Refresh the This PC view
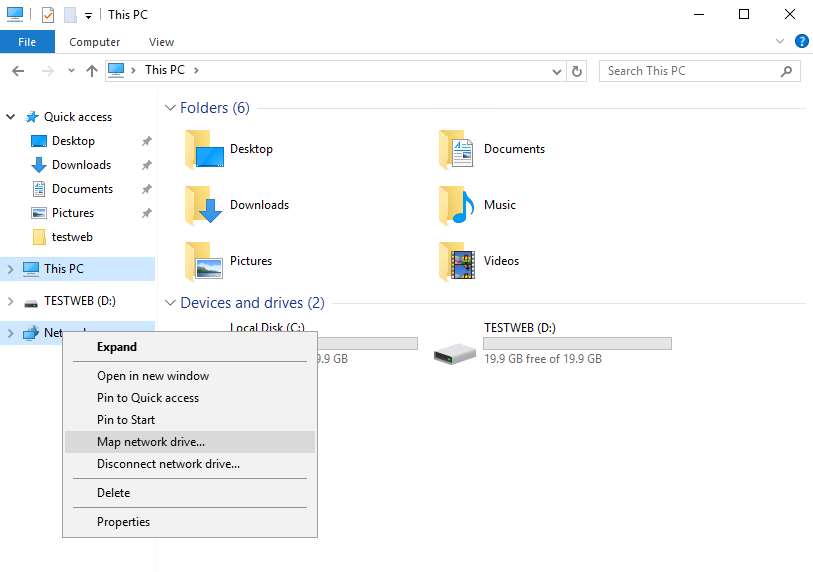Screen dimensions: 813x572 (x=577, y=72)
